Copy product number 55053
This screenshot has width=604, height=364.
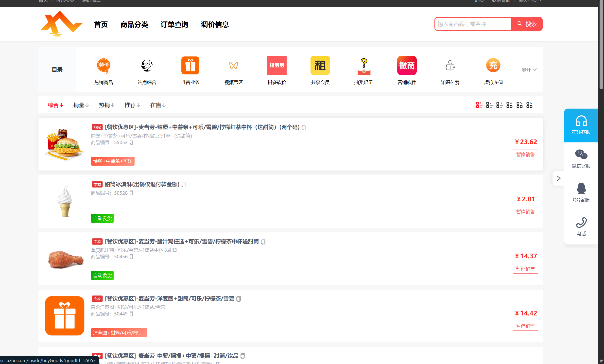pos(132,142)
